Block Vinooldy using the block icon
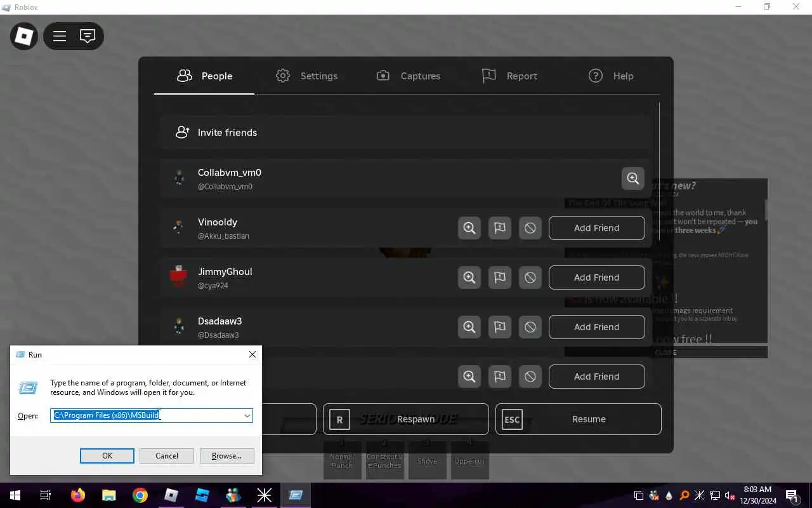 [x=530, y=228]
